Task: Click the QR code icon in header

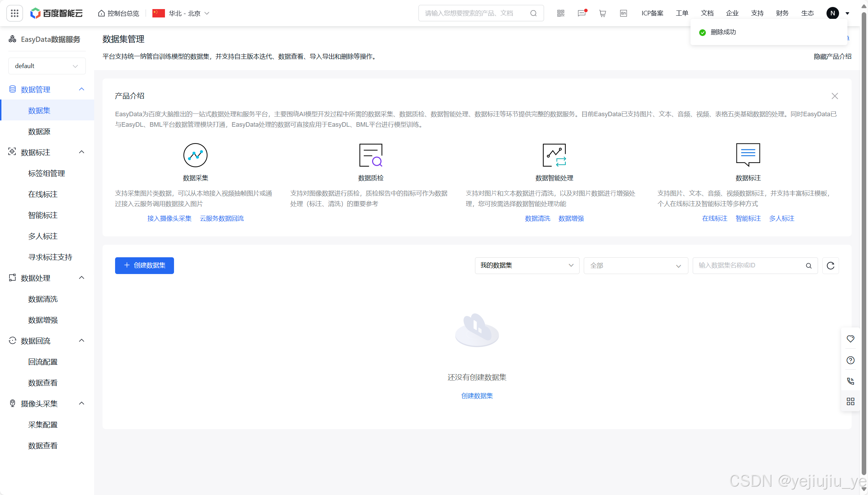Action: 560,13
